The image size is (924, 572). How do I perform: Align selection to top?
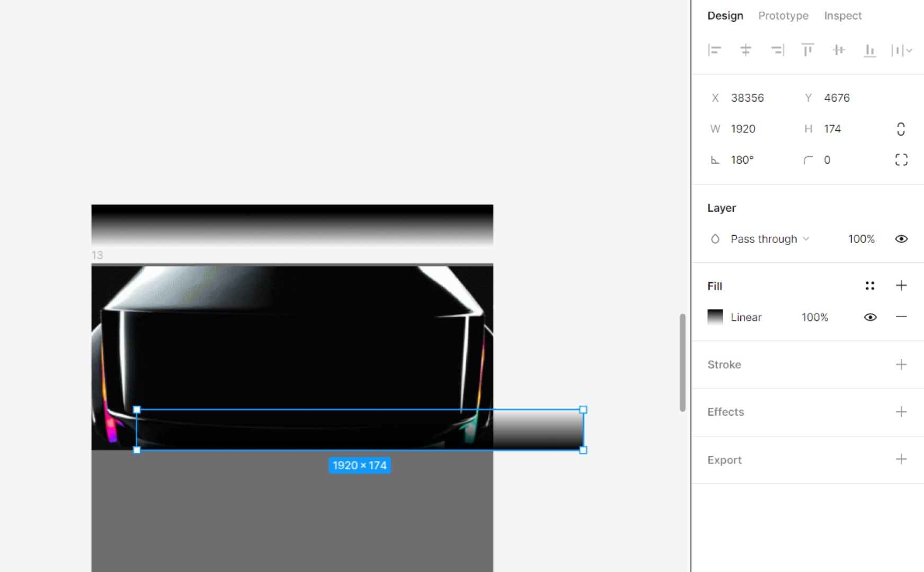807,50
